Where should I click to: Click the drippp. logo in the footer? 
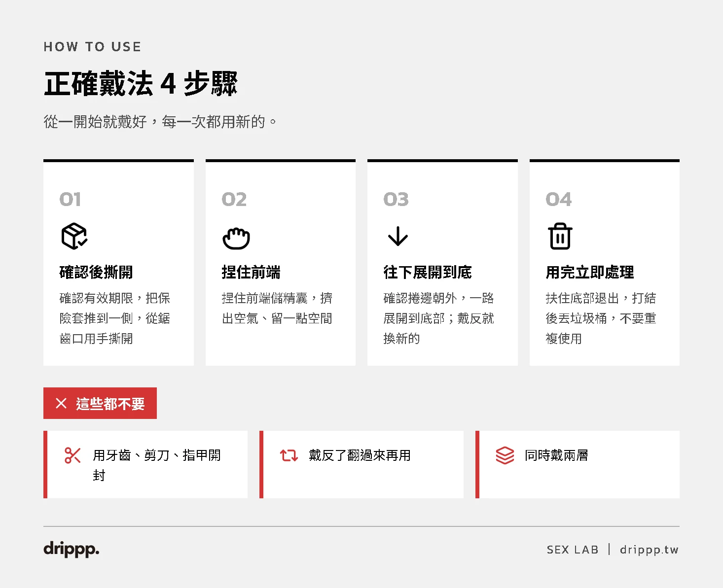[72, 549]
